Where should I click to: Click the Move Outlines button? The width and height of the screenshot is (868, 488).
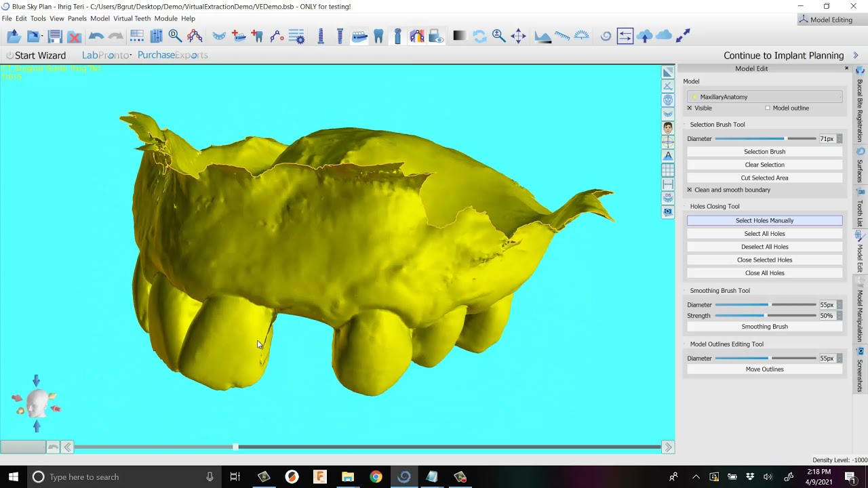coord(764,369)
